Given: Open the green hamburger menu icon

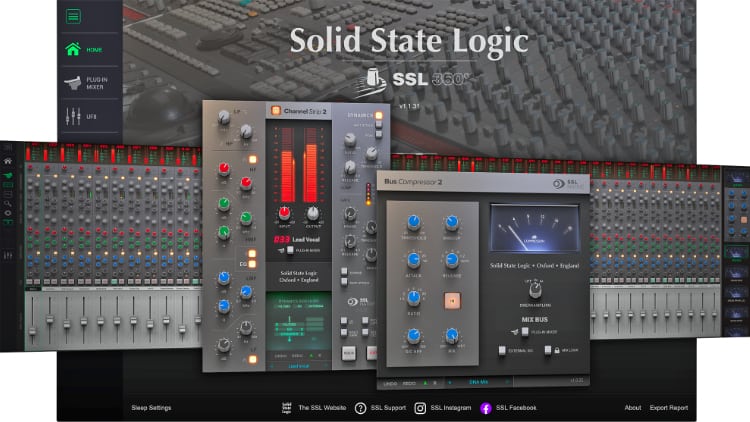Looking at the screenshot, I should 73,17.
